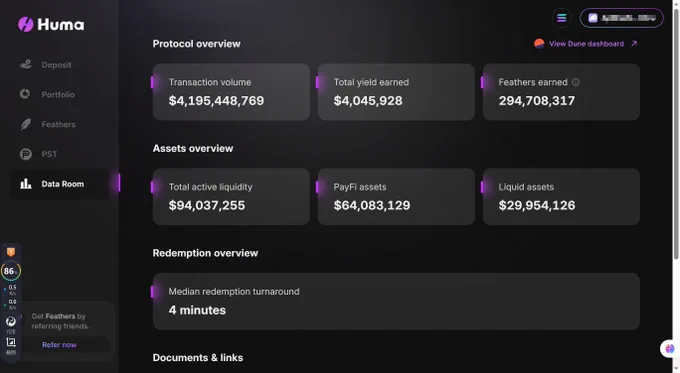Click the Dune logo icon

pos(539,44)
